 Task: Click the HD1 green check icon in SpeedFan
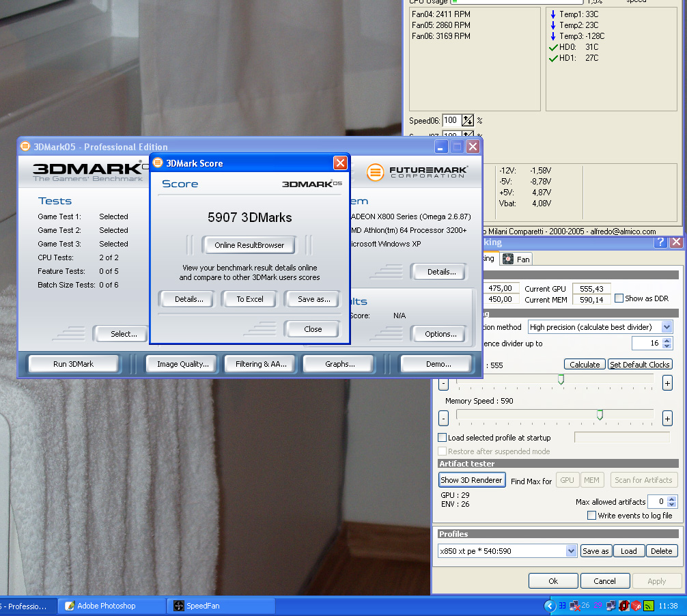(x=553, y=58)
